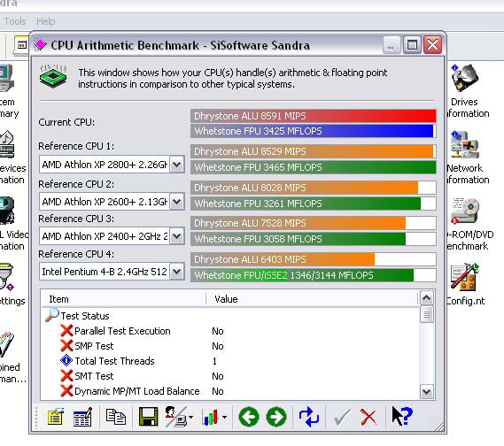This screenshot has height=446, width=504.
Task: Click the Dhrystone ALU 8529 MIPS bar
Action: pos(314,151)
